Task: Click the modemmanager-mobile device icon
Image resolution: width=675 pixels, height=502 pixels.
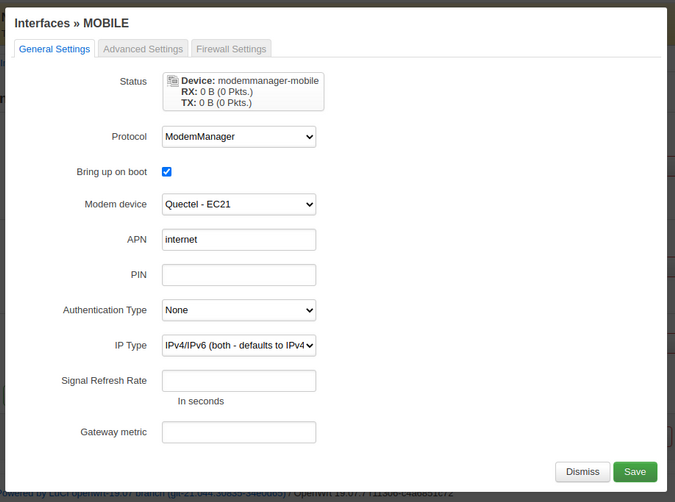Action: point(173,80)
